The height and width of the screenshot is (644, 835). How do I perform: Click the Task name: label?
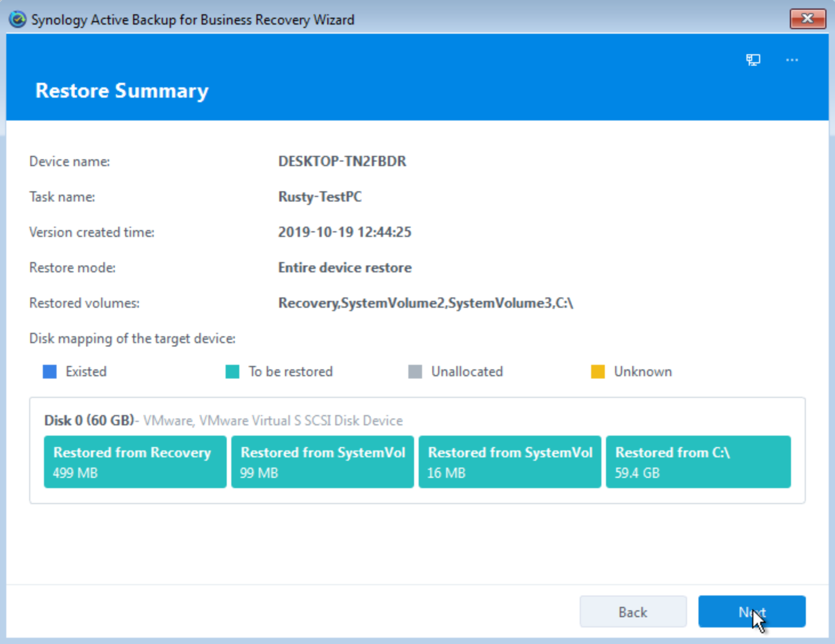[x=62, y=197]
